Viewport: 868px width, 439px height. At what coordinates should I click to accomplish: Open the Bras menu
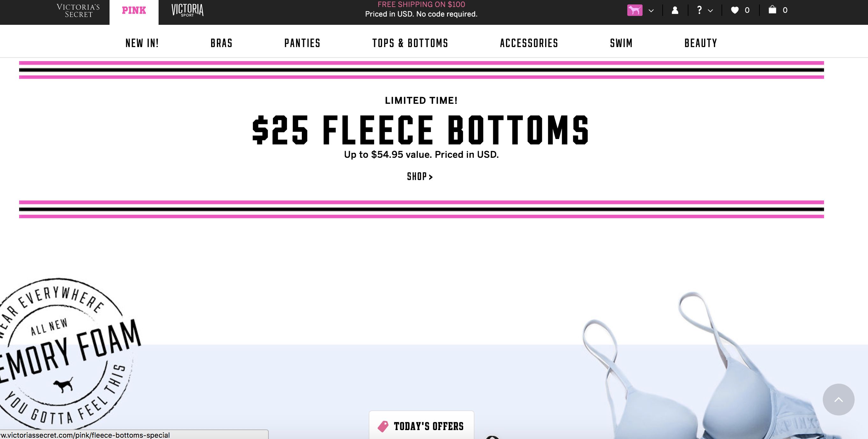point(221,43)
